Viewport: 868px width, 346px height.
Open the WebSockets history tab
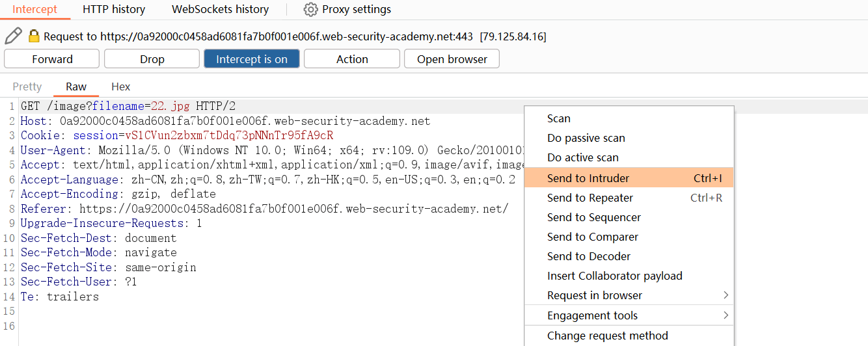tap(220, 10)
